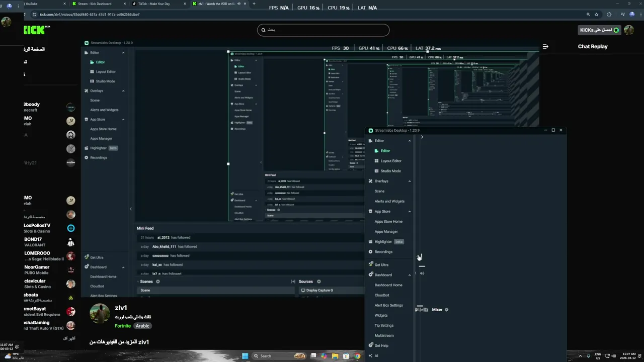Collapse the Editor section in front Streamlabs window
644x362 pixels.
410,141
